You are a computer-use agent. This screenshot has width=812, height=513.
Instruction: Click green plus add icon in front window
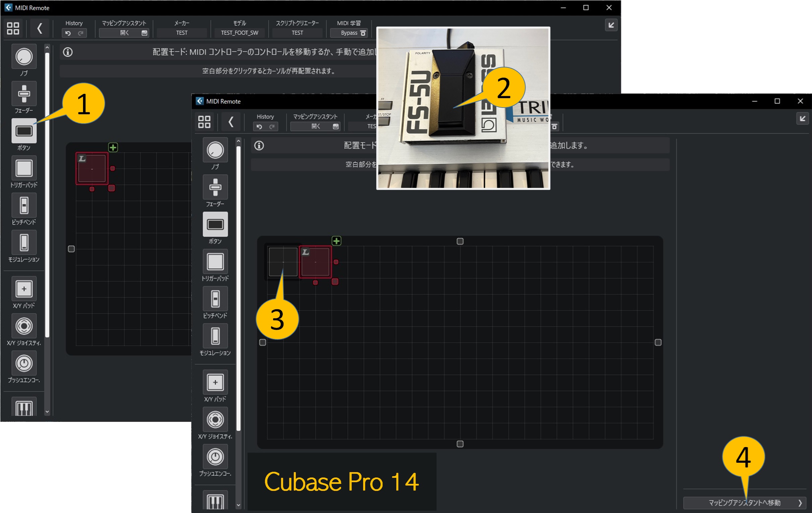coord(337,241)
